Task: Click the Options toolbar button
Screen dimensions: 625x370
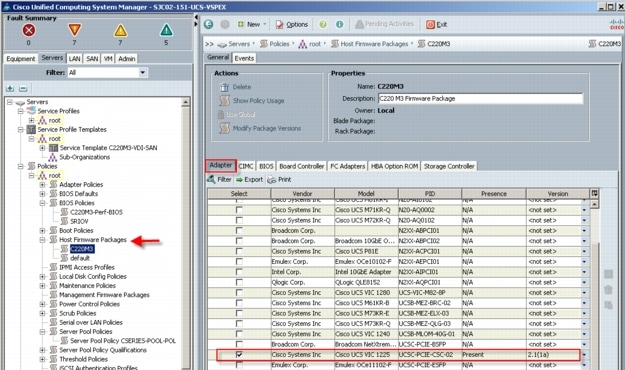Action: [x=292, y=24]
